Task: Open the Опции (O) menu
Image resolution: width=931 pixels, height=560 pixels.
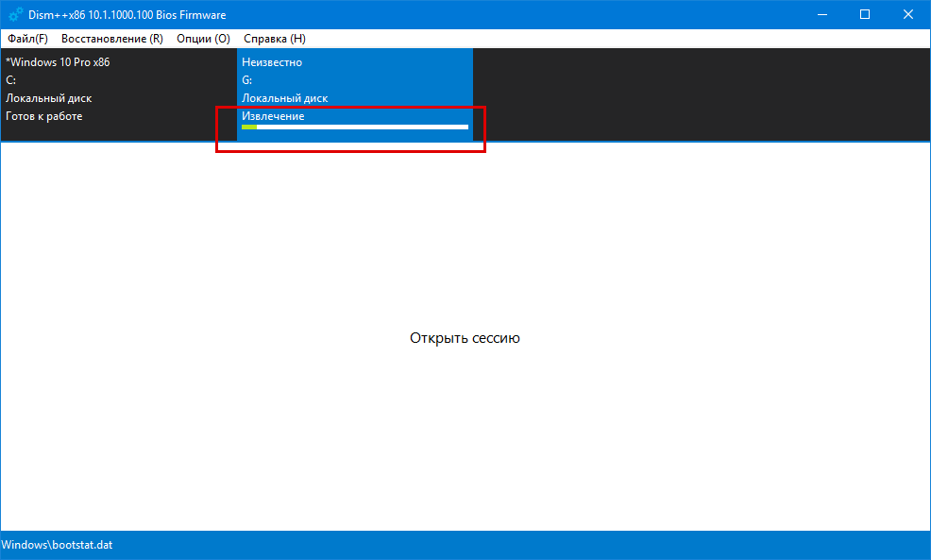Action: point(203,39)
